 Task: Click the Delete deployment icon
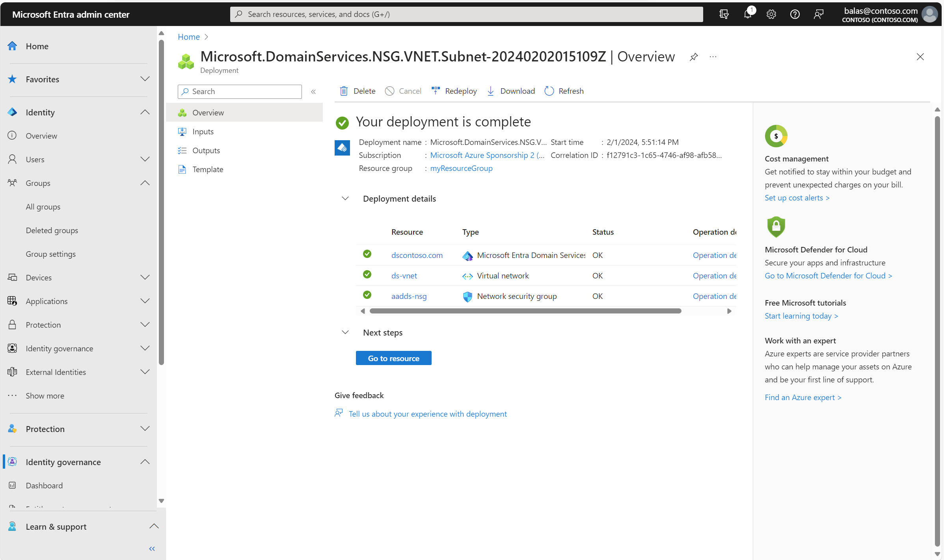point(344,91)
